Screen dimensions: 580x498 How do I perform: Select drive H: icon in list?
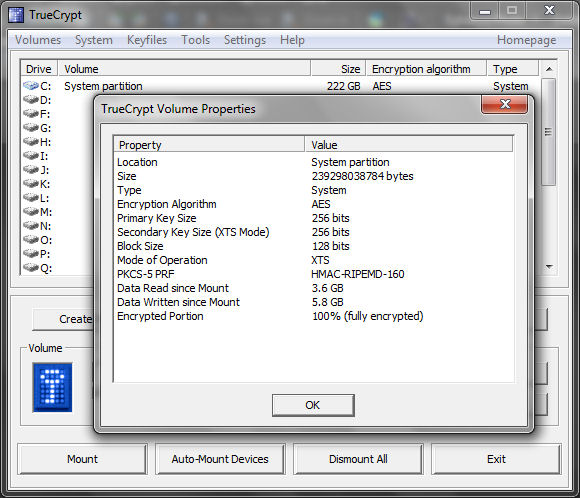pos(31,142)
